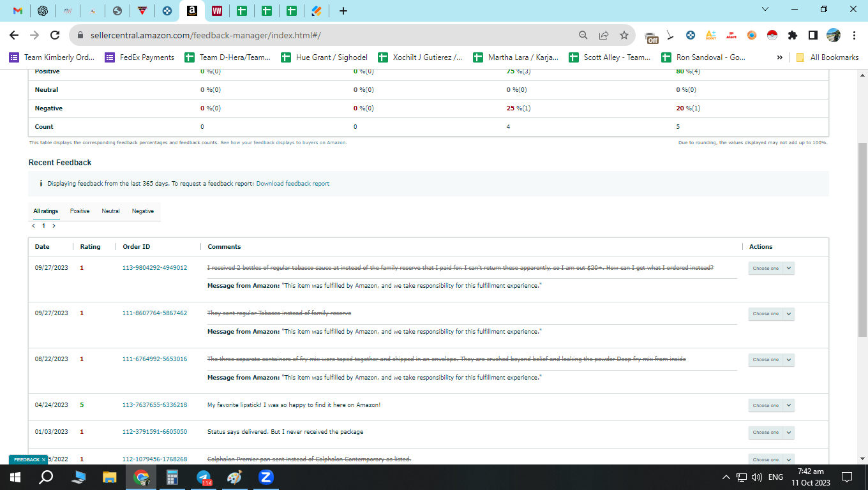Open the Windows notification center
The image size is (868, 490).
847,477
